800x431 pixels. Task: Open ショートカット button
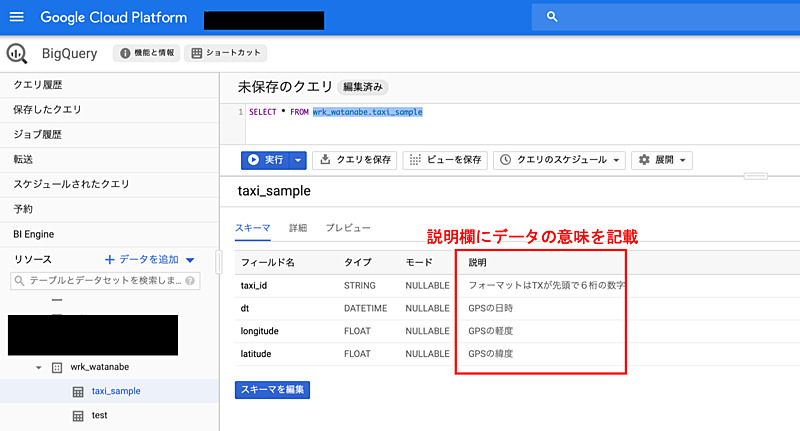coord(226,53)
